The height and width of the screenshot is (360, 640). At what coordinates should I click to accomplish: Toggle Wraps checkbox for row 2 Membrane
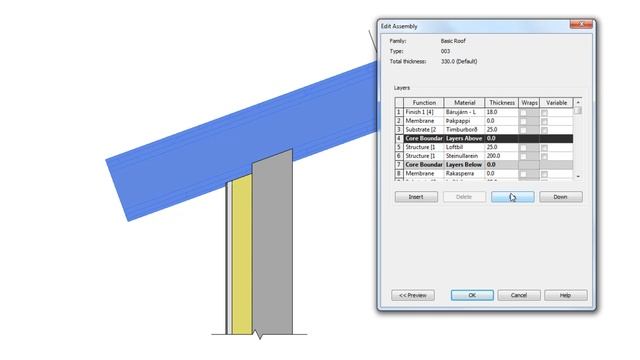pyautogui.click(x=523, y=121)
